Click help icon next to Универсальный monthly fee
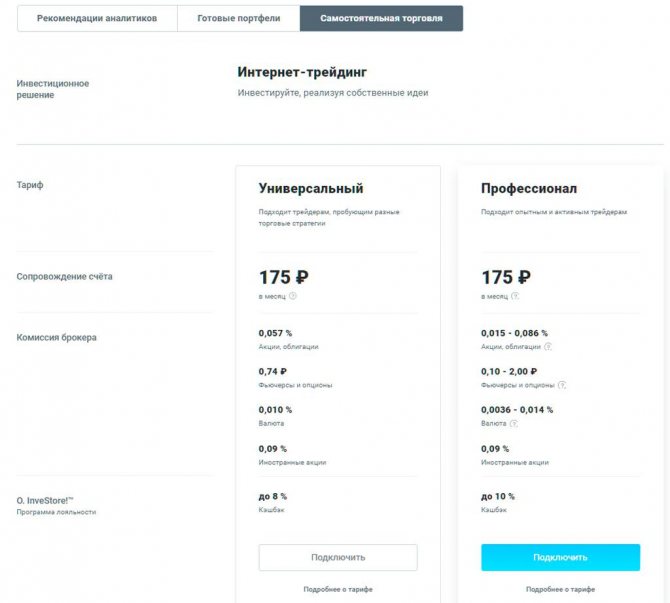The image size is (670, 603). pyautogui.click(x=293, y=296)
